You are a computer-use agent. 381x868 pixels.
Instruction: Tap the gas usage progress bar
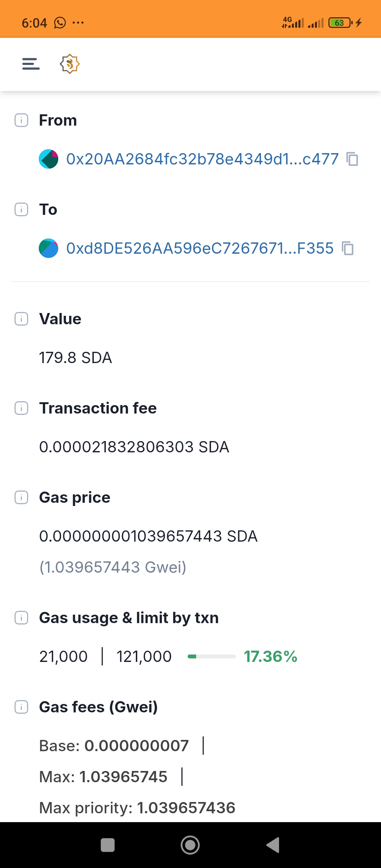pos(212,657)
